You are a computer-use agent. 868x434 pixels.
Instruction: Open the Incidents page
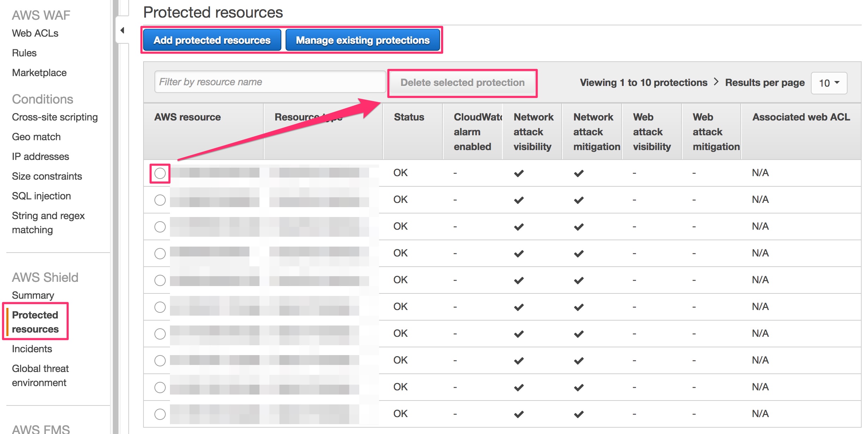[x=32, y=349]
